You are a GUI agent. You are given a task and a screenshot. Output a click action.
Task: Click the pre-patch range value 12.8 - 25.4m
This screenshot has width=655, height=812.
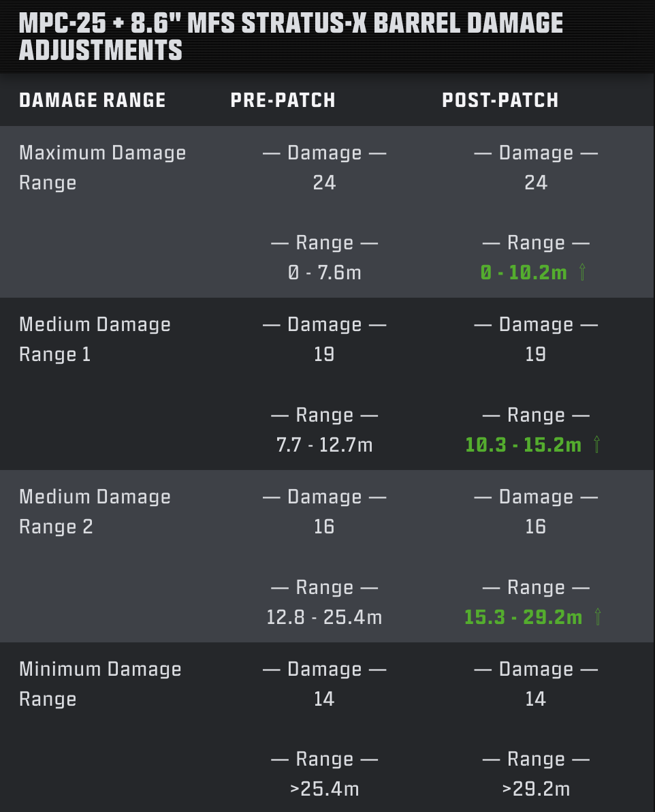pos(324,618)
